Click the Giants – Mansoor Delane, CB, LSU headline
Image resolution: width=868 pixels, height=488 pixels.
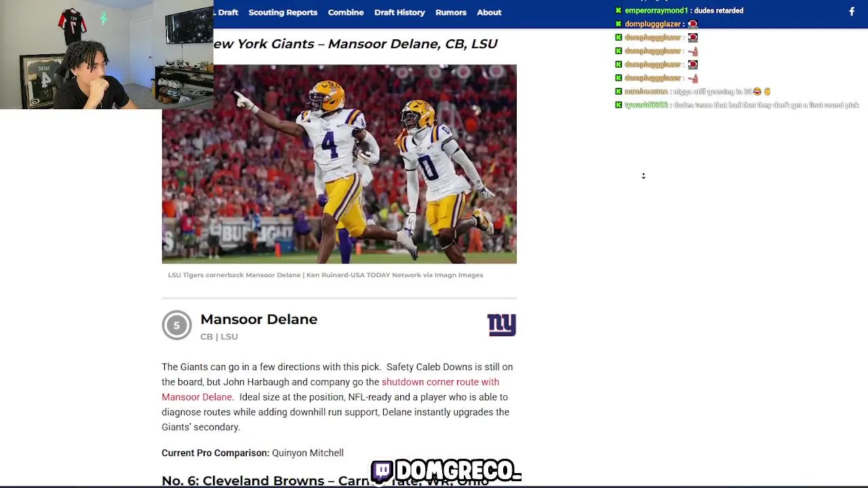tap(355, 44)
